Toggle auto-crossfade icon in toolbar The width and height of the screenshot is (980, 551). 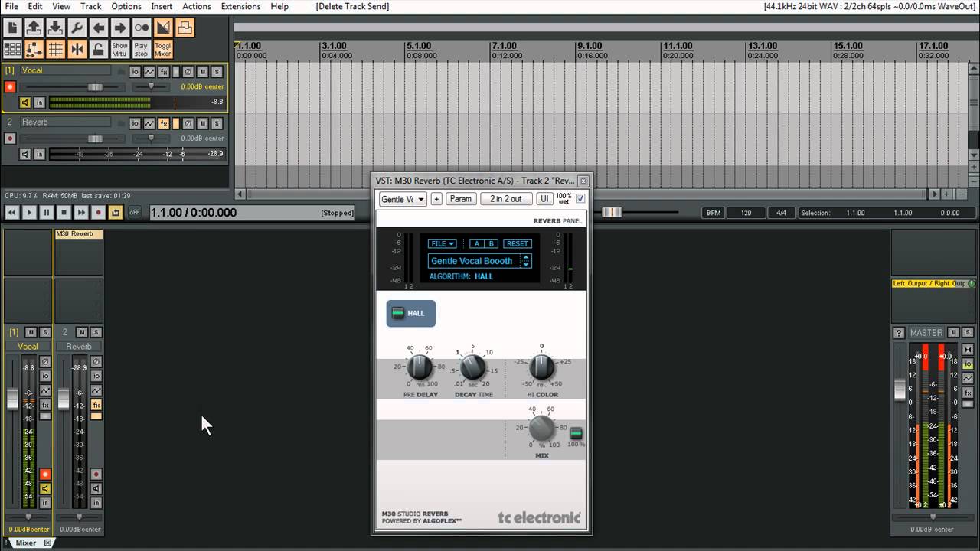162,28
